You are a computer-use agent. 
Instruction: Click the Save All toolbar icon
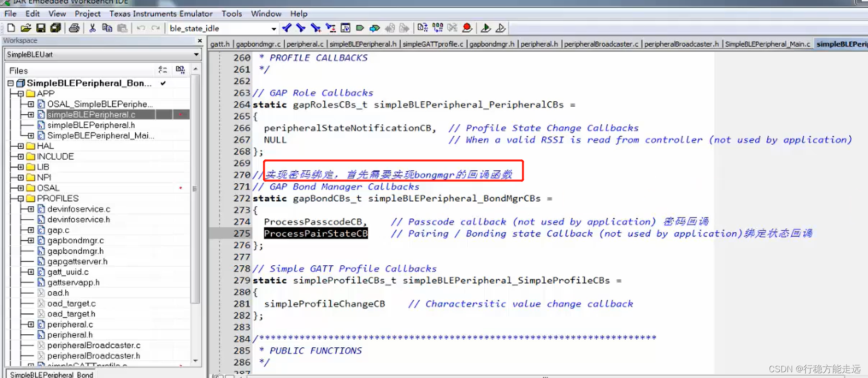pos(56,28)
